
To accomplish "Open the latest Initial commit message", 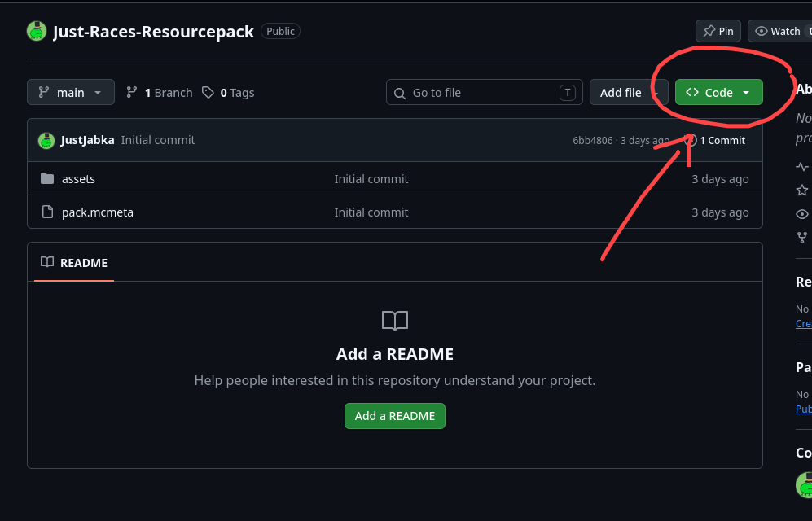I will click(x=158, y=140).
